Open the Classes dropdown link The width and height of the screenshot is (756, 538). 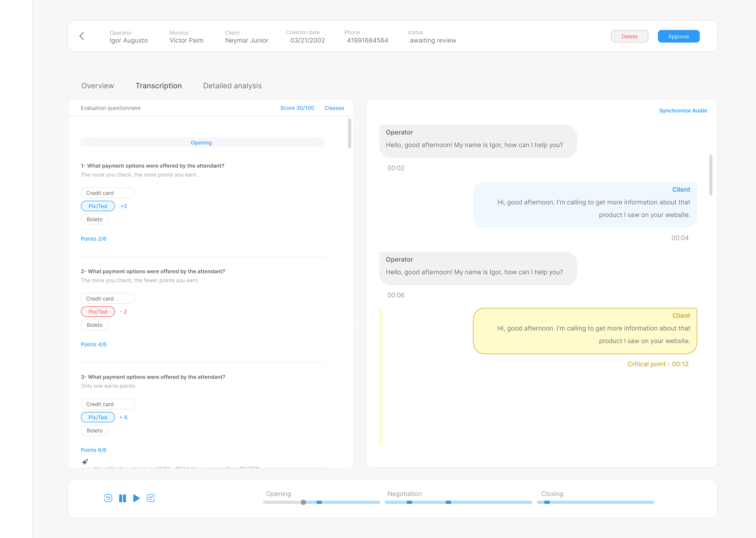334,108
